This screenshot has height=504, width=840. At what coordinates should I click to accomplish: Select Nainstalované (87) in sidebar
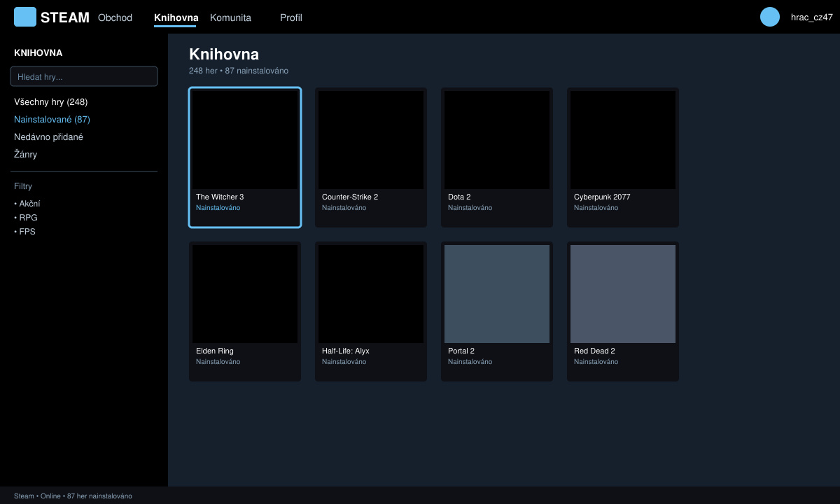(x=52, y=120)
